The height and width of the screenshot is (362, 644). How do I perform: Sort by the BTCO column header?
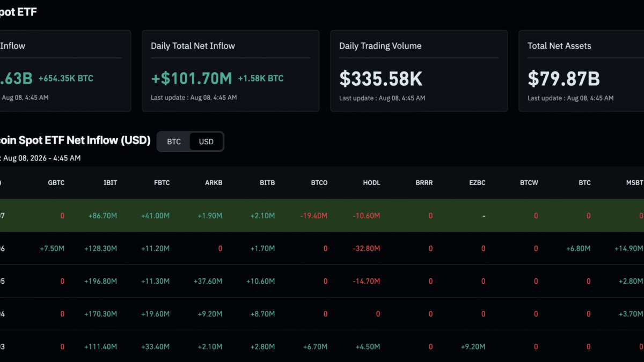pyautogui.click(x=319, y=183)
